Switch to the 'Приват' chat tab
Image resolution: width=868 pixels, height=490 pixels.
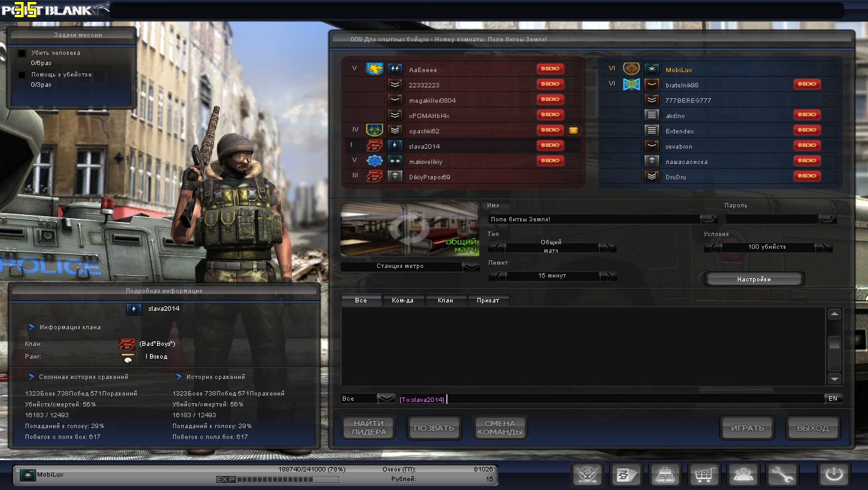488,300
